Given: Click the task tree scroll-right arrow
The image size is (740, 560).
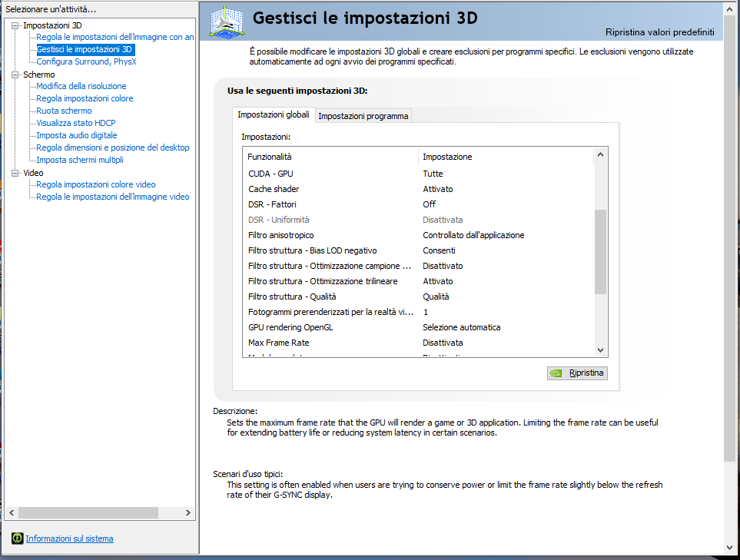Looking at the screenshot, I should (x=190, y=512).
